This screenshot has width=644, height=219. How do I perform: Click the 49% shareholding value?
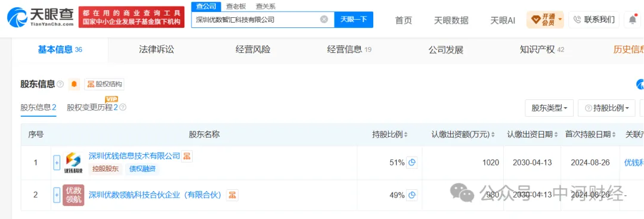(397, 195)
